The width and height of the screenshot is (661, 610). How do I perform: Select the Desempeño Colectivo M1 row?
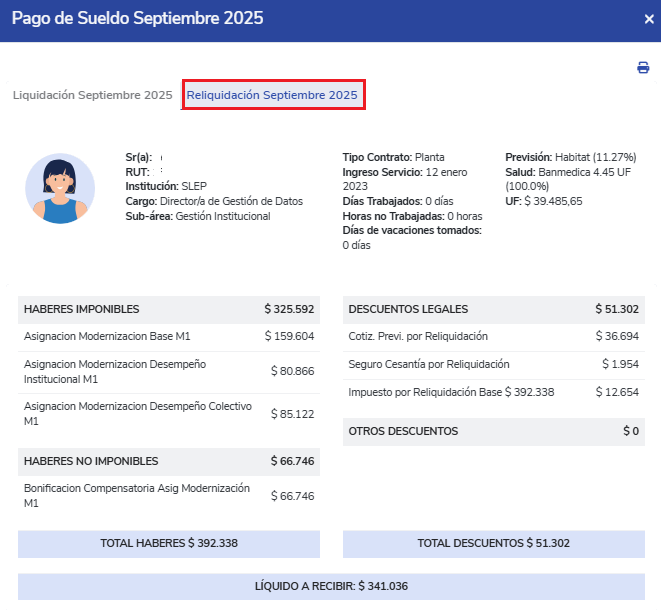pos(168,413)
